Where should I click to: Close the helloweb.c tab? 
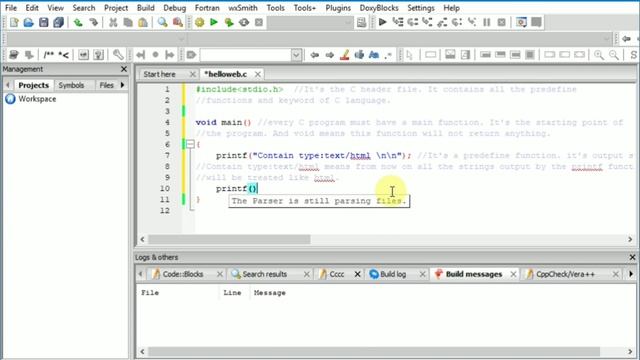258,74
